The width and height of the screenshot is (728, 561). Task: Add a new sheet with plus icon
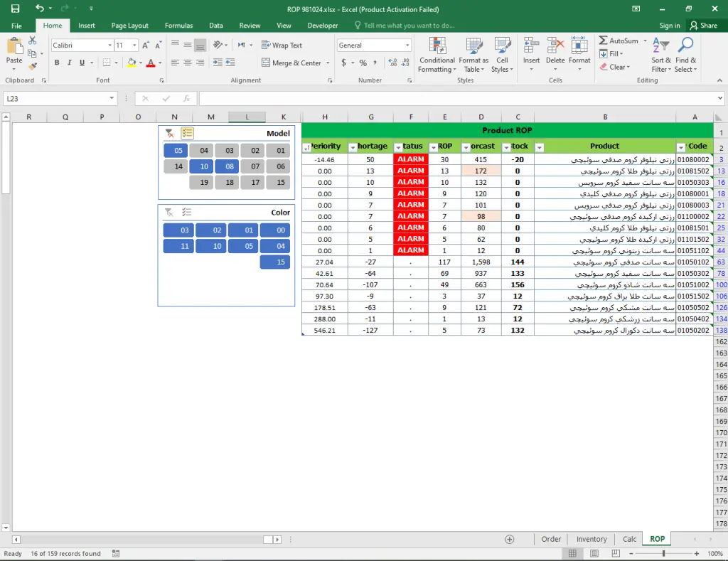click(x=509, y=539)
